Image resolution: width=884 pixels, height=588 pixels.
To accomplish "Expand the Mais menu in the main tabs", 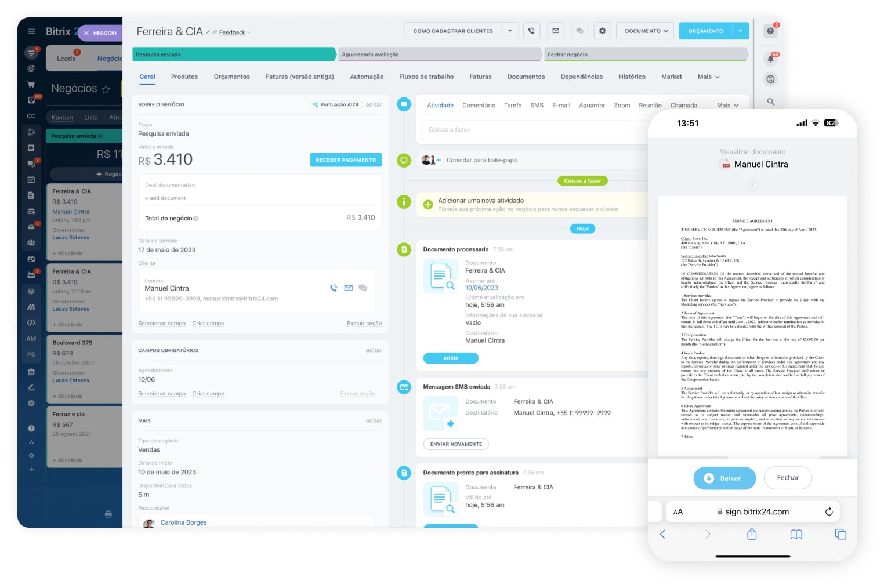I will tap(708, 77).
